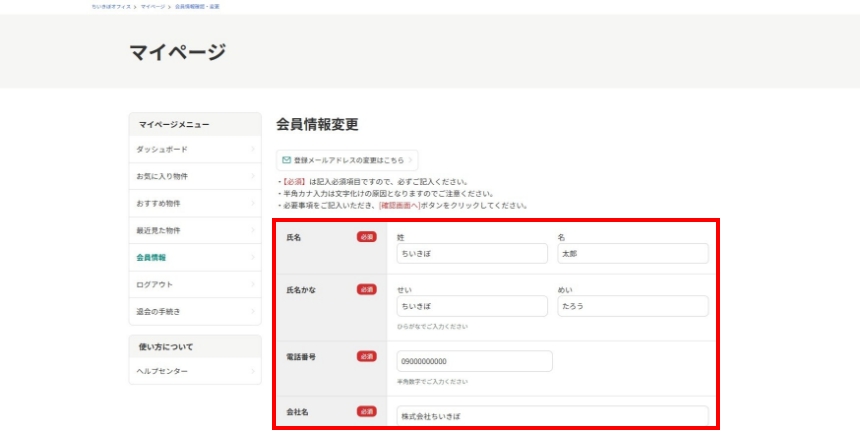Focus the 会社名 company name input field
The image size is (860, 431).
click(551, 415)
